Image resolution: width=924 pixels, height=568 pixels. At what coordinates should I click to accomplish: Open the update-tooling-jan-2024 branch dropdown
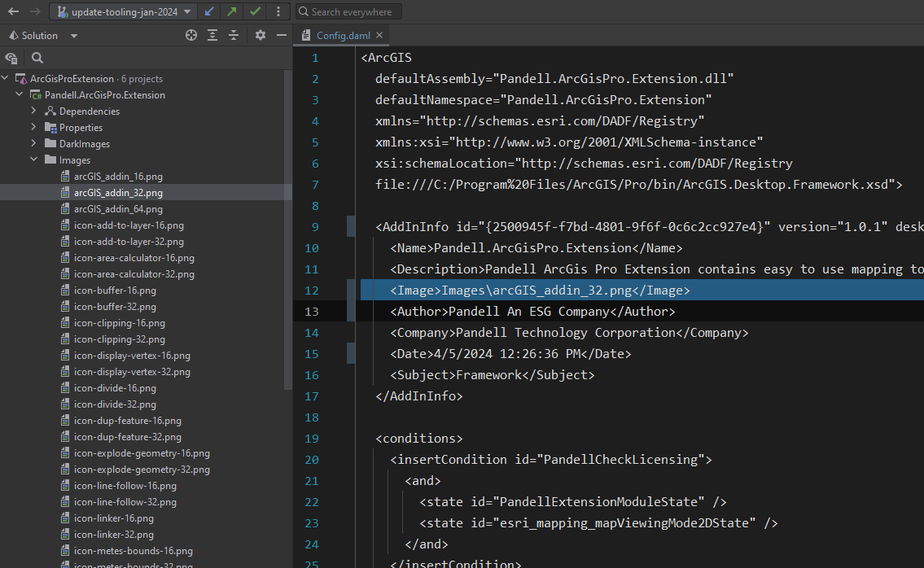point(124,11)
